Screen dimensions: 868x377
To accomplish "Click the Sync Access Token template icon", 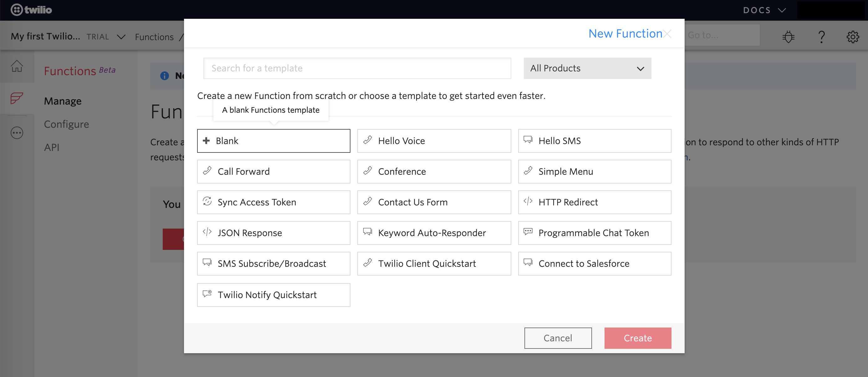I will click(x=208, y=202).
